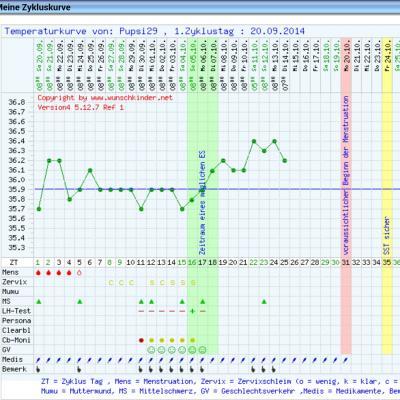400x400 pixels.
Task: Click the Medis pen icon on cycle day 1
Action: pos(38,360)
